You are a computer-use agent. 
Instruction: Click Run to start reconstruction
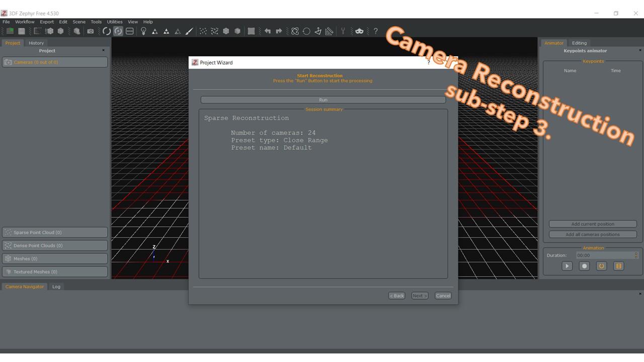click(323, 100)
